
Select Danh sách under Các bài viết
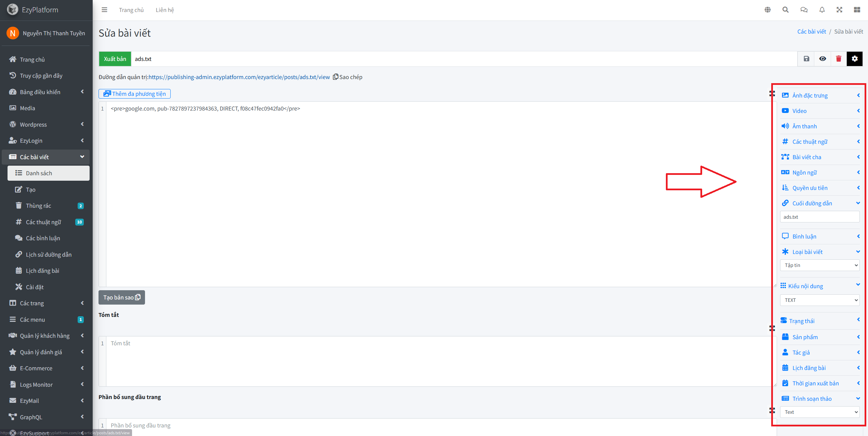tap(49, 173)
